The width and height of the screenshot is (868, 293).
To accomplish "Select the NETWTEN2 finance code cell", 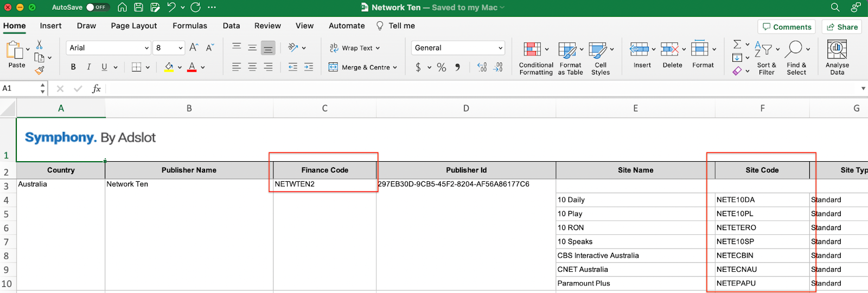I will point(324,184).
